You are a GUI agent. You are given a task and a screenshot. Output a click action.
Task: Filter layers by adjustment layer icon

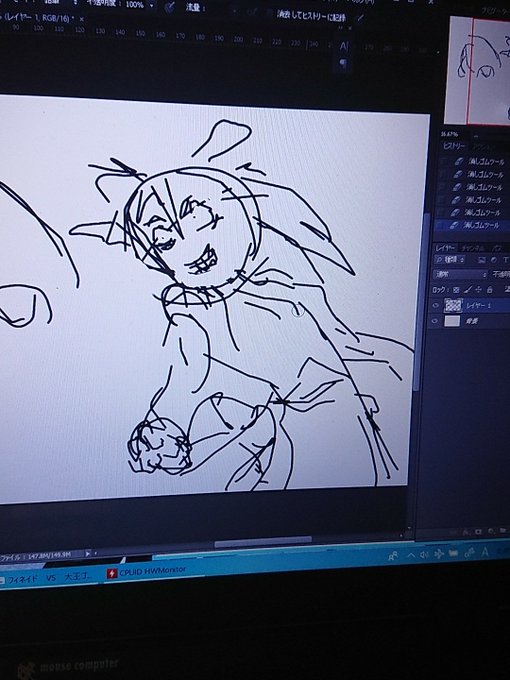click(494, 260)
